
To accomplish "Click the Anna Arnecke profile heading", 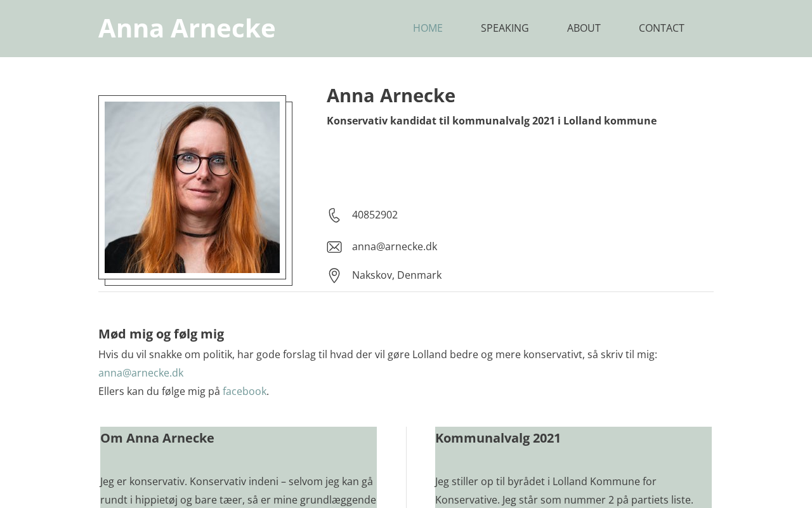I will 391,95.
